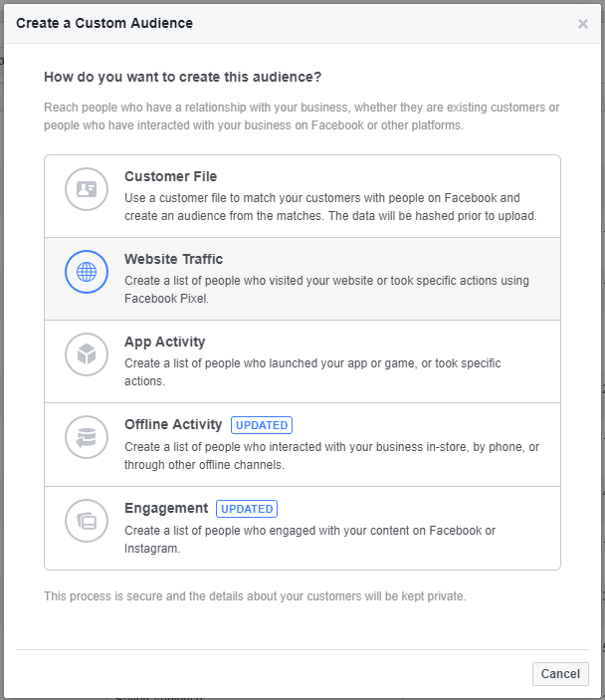Cancel the custom audience creation
The width and height of the screenshot is (605, 700).
coord(560,674)
